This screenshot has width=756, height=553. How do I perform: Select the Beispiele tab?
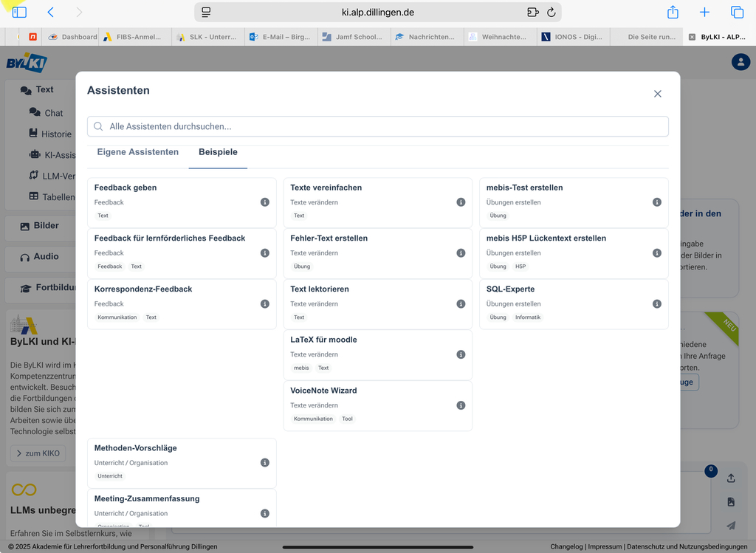pos(218,152)
